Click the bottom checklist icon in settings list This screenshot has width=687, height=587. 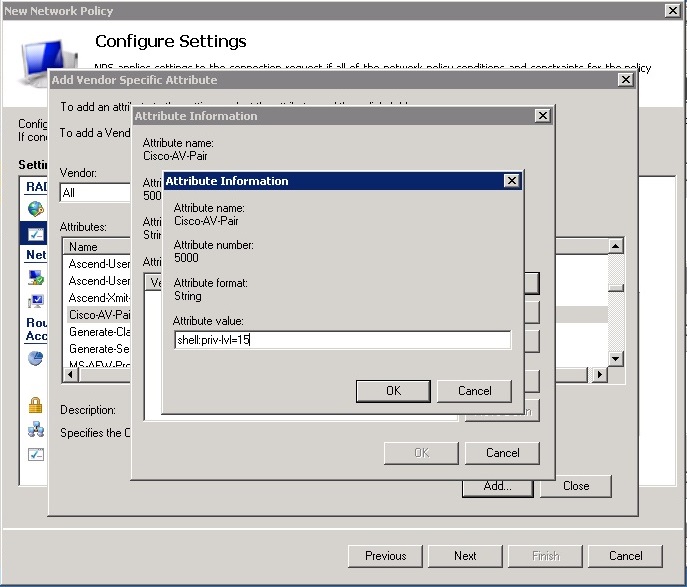click(36, 454)
